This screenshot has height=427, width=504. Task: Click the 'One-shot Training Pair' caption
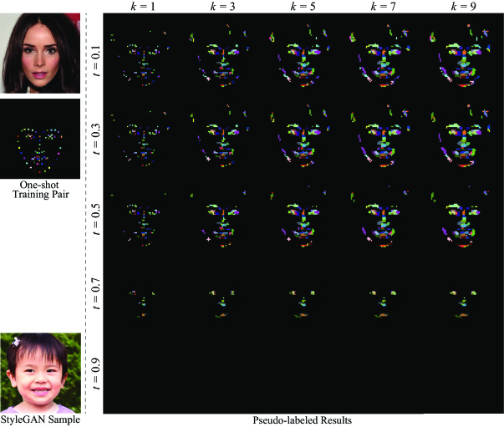pos(40,190)
